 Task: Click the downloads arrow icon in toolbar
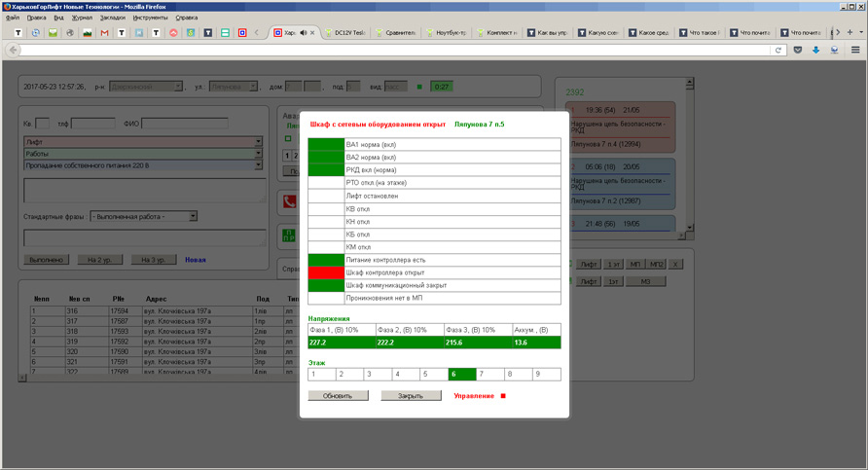click(x=816, y=50)
